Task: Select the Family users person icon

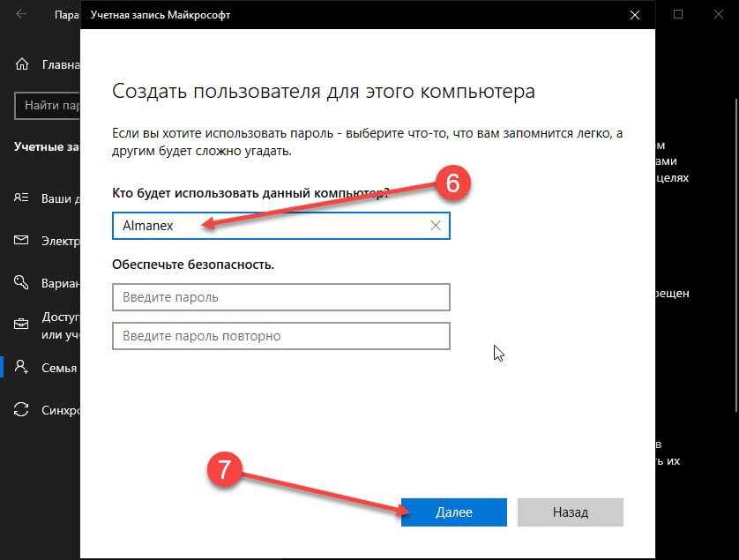Action: 21,367
